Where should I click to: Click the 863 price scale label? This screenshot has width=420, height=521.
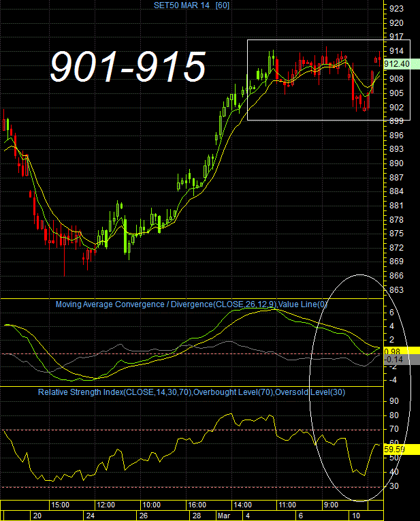coord(396,289)
